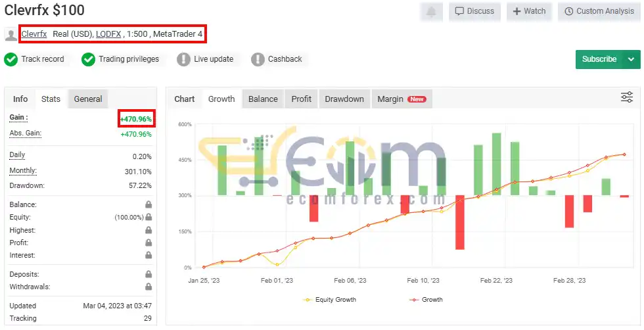The height and width of the screenshot is (330, 644).
Task: Click the Abs. Gain label
Action: coord(26,133)
